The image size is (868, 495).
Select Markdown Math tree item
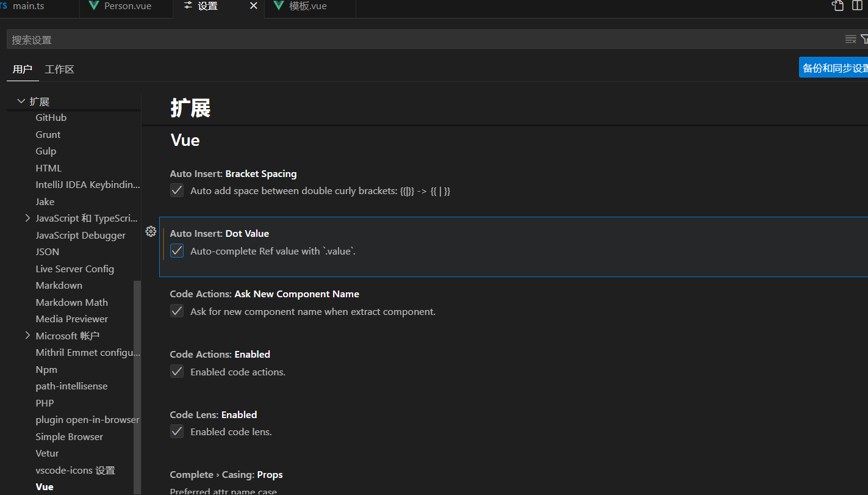pyautogui.click(x=73, y=303)
